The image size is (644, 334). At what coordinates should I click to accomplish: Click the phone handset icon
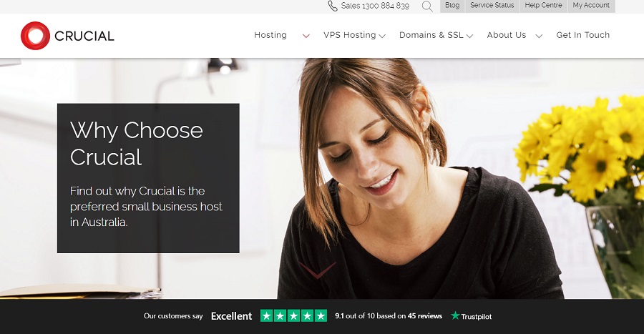point(332,6)
